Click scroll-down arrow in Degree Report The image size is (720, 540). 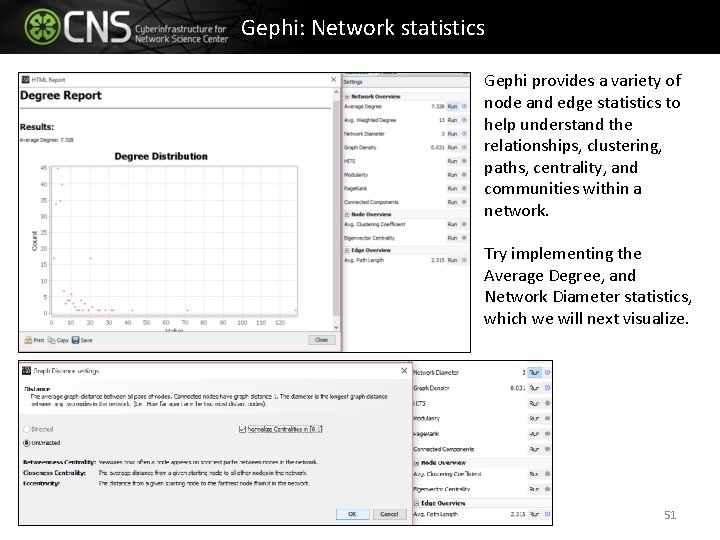(336, 327)
